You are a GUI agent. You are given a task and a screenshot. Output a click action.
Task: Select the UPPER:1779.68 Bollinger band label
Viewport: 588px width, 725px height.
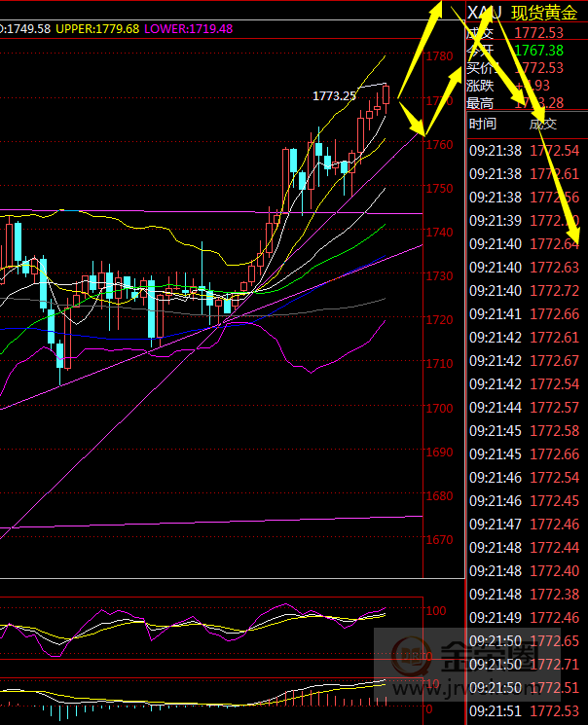[x=96, y=29]
